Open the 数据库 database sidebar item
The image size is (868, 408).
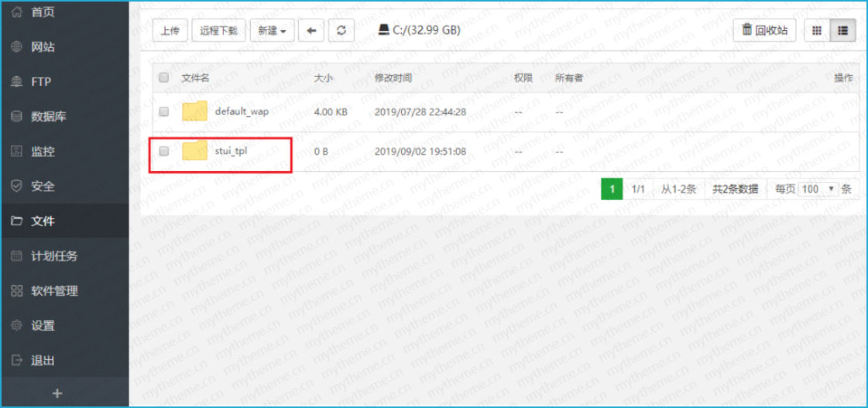(x=65, y=117)
